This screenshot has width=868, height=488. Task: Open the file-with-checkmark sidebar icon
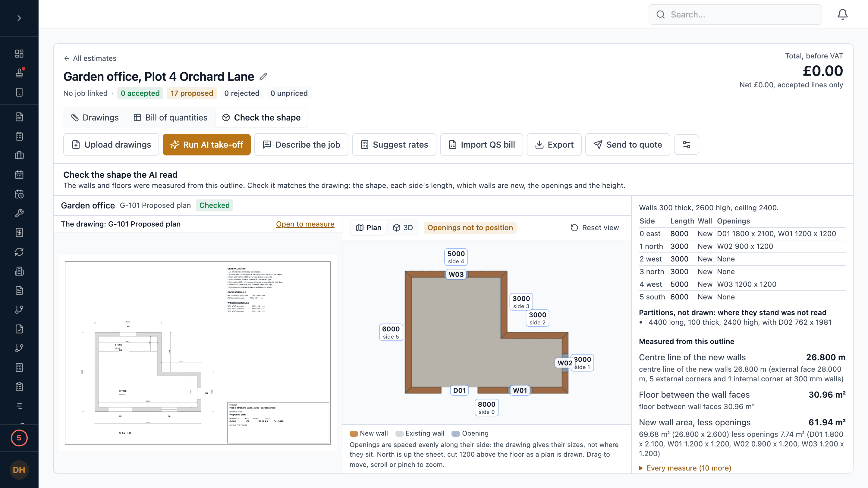[x=19, y=329]
